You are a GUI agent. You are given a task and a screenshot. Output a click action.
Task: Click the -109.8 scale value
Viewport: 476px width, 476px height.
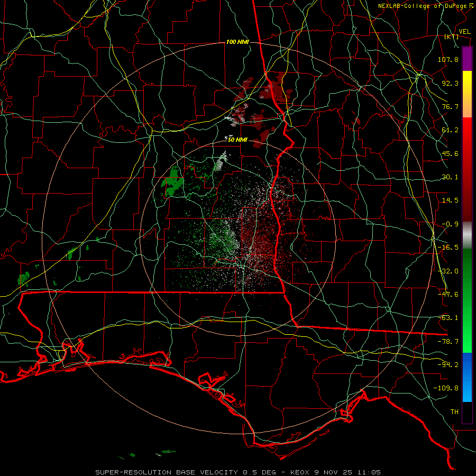(x=446, y=388)
